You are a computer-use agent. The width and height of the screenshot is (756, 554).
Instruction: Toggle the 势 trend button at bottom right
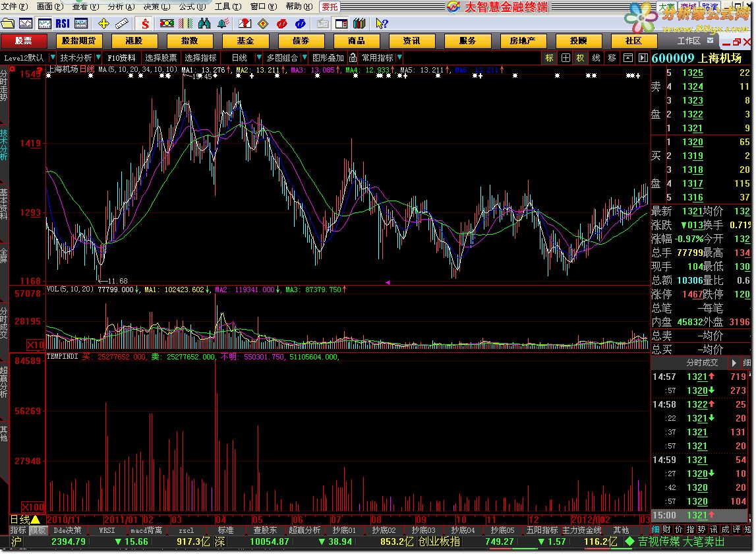coord(701,530)
